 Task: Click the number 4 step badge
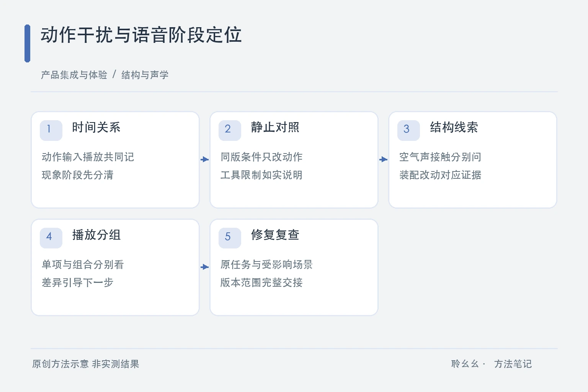tap(51, 238)
